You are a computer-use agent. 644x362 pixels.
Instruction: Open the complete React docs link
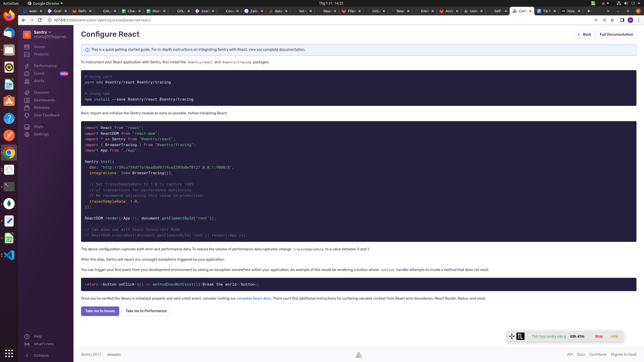click(x=254, y=298)
